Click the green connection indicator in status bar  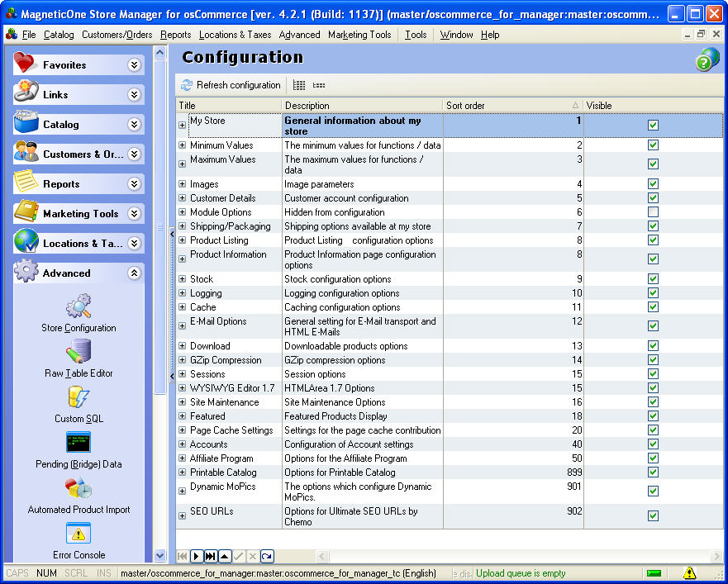654,573
